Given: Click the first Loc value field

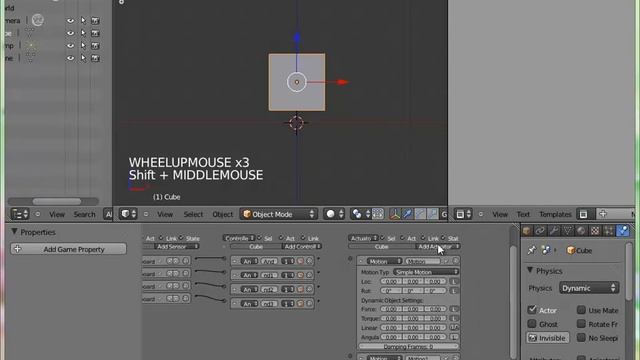Looking at the screenshot, I should coord(391,281).
